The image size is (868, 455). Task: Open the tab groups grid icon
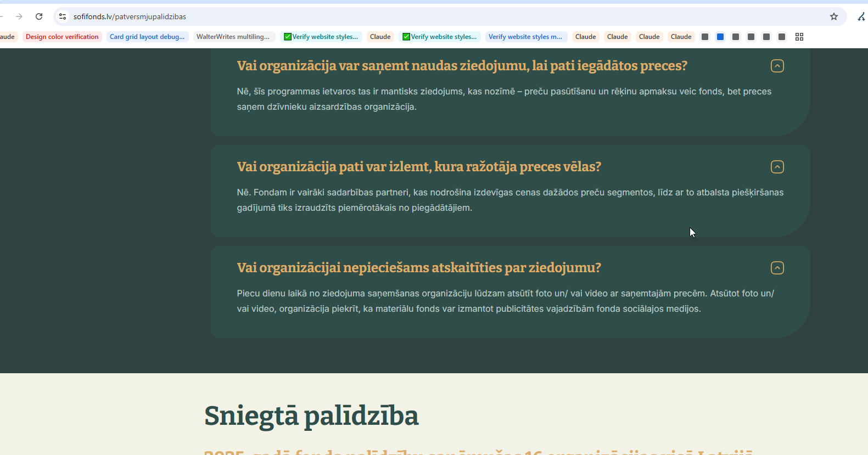(x=799, y=37)
